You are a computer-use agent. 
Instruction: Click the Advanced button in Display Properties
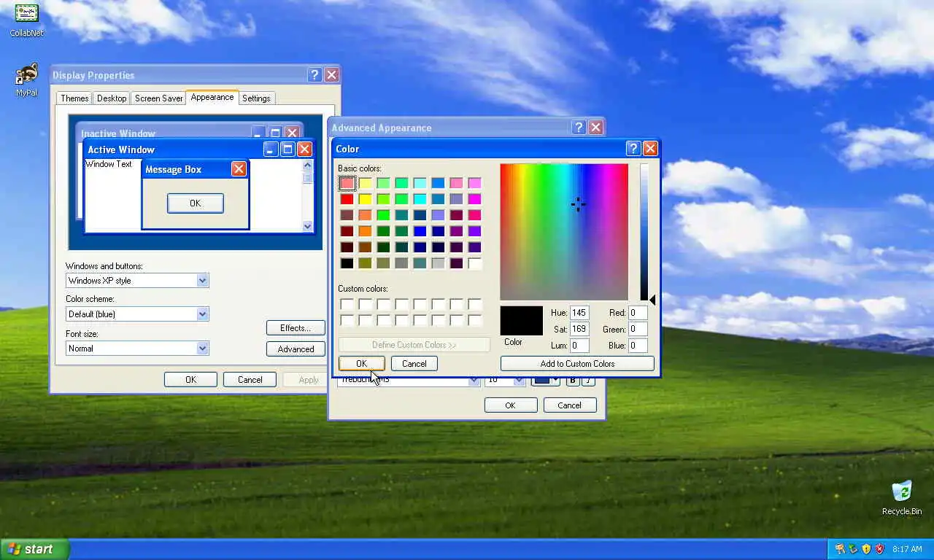tap(296, 349)
